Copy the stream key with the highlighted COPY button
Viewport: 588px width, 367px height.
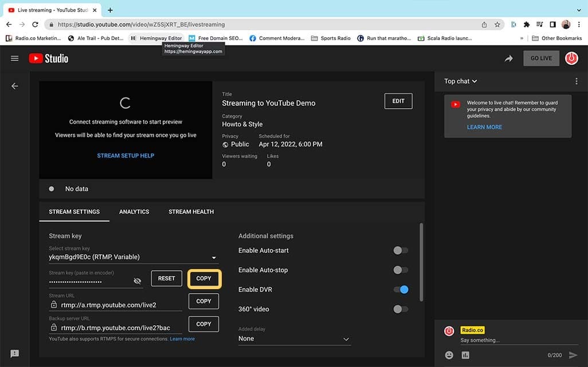[204, 278]
